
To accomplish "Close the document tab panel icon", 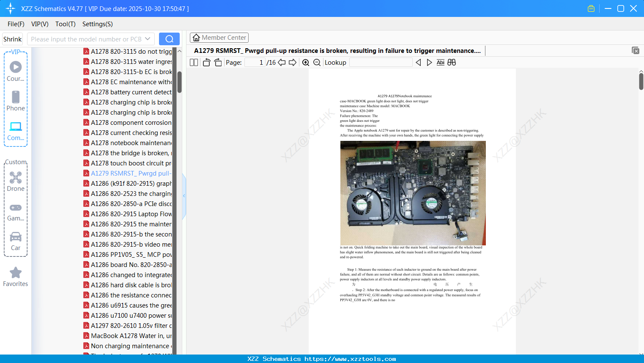I will (636, 50).
